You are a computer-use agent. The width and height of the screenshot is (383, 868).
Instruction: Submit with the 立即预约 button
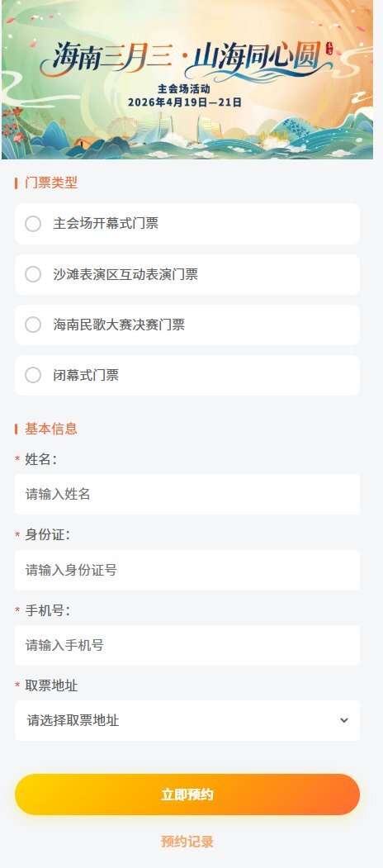point(187,795)
